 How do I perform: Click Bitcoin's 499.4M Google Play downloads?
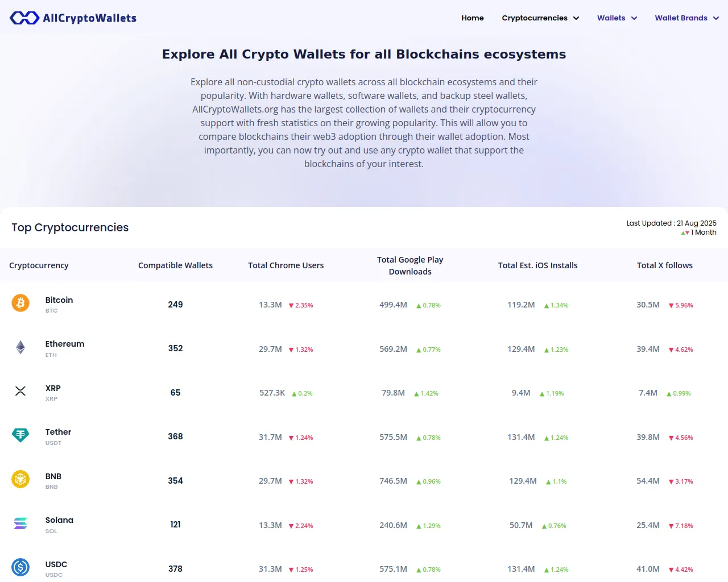[x=393, y=305]
